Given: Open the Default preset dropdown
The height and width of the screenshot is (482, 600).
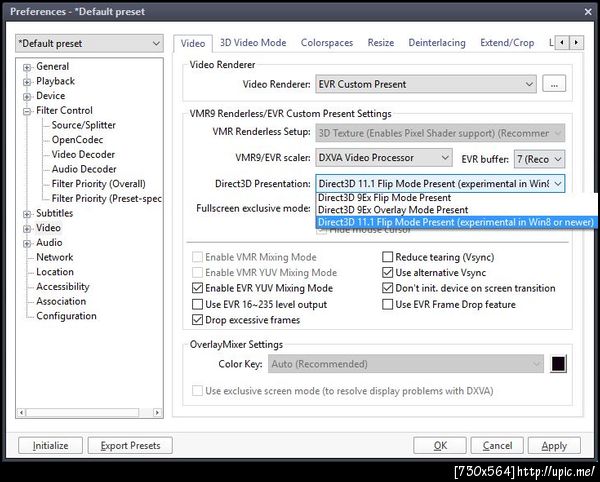Looking at the screenshot, I should tap(89, 43).
